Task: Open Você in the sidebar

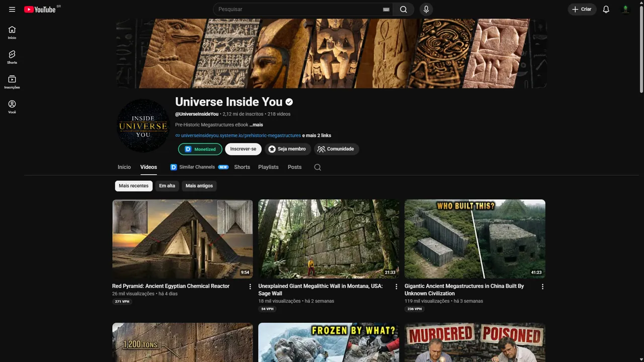Action: (12, 107)
